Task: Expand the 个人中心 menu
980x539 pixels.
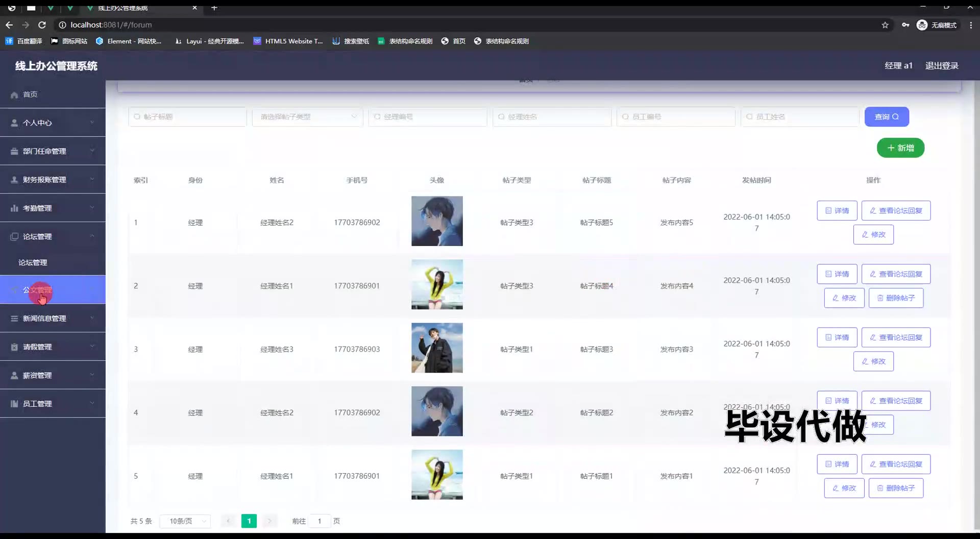Action: (53, 122)
